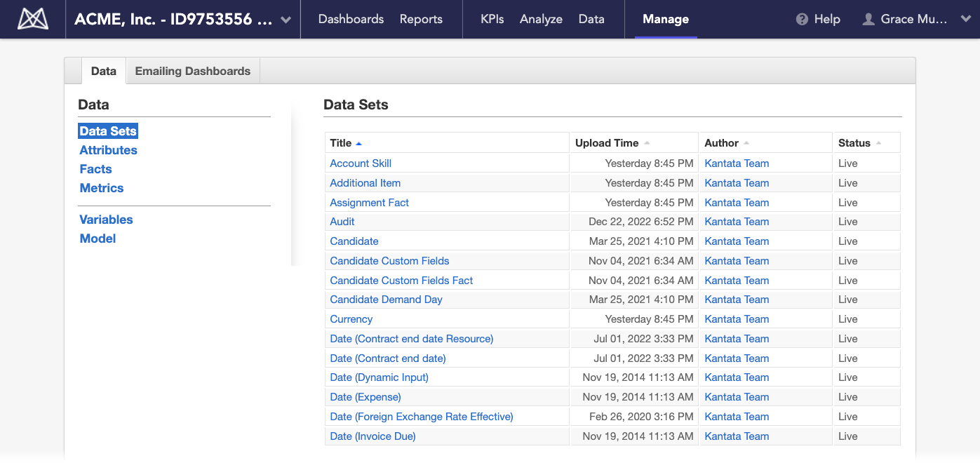Click the Help question mark icon
The width and height of the screenshot is (980, 463).
click(x=802, y=20)
